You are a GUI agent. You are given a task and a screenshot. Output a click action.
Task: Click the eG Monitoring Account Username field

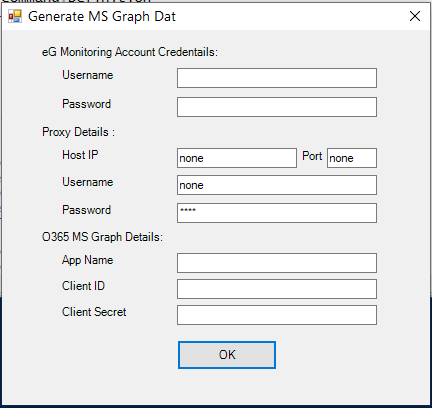[x=277, y=78]
